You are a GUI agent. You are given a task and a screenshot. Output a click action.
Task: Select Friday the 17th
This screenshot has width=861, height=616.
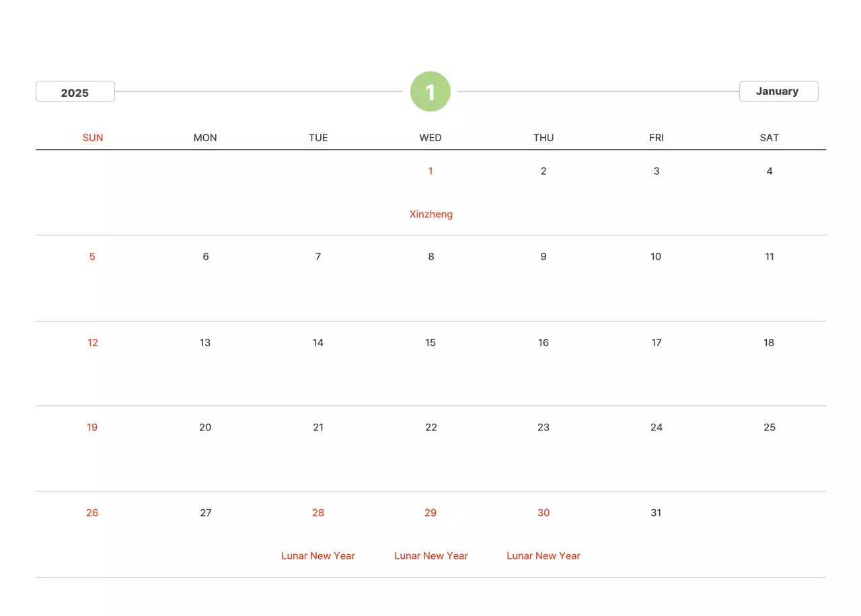(x=657, y=343)
